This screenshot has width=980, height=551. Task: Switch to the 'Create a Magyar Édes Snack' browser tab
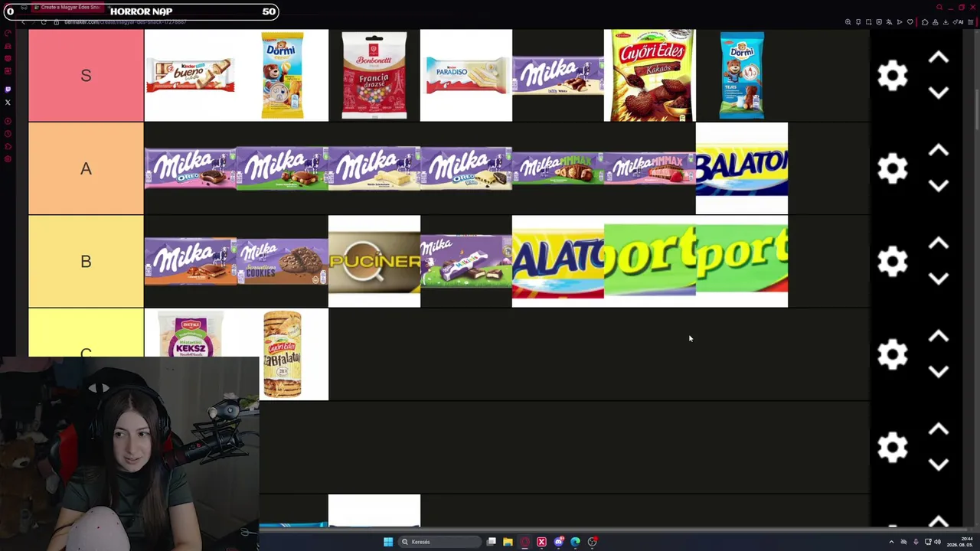(x=70, y=8)
